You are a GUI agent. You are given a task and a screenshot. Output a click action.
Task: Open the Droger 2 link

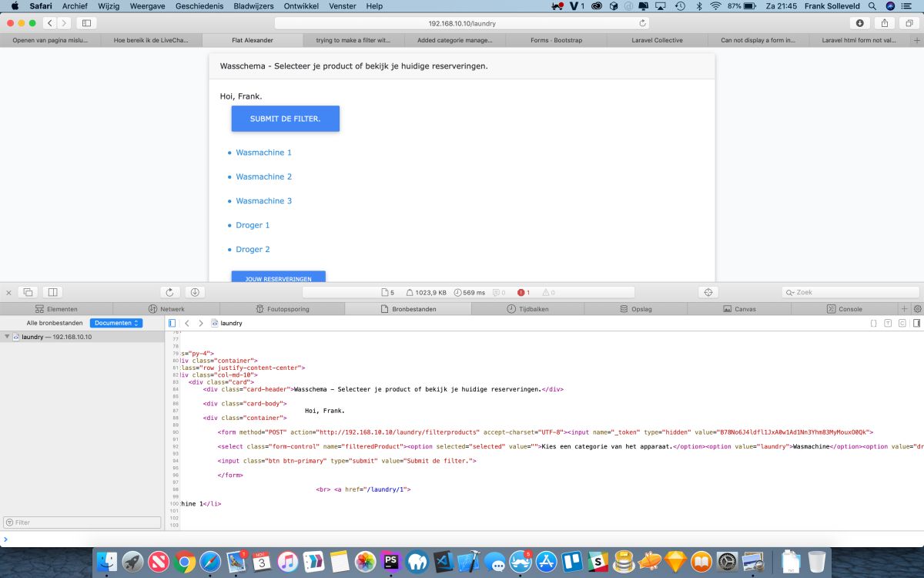pyautogui.click(x=253, y=250)
